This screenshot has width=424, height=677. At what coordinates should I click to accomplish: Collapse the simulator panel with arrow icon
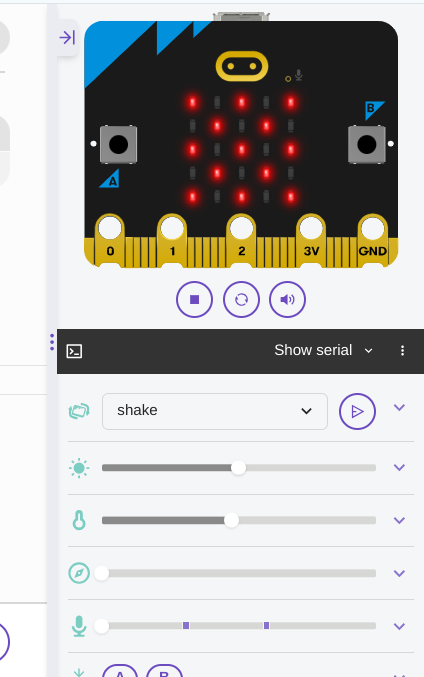(x=67, y=38)
